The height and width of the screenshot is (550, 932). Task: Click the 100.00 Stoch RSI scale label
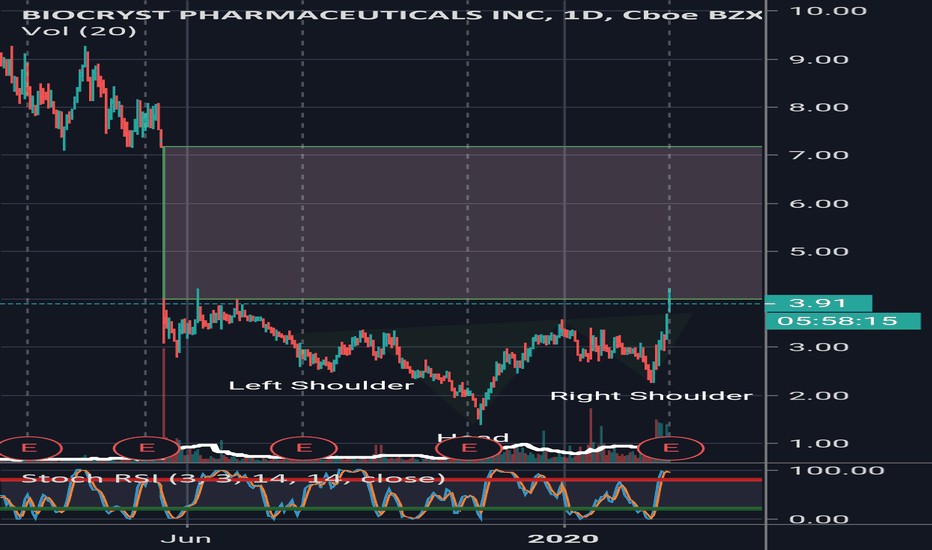click(837, 471)
